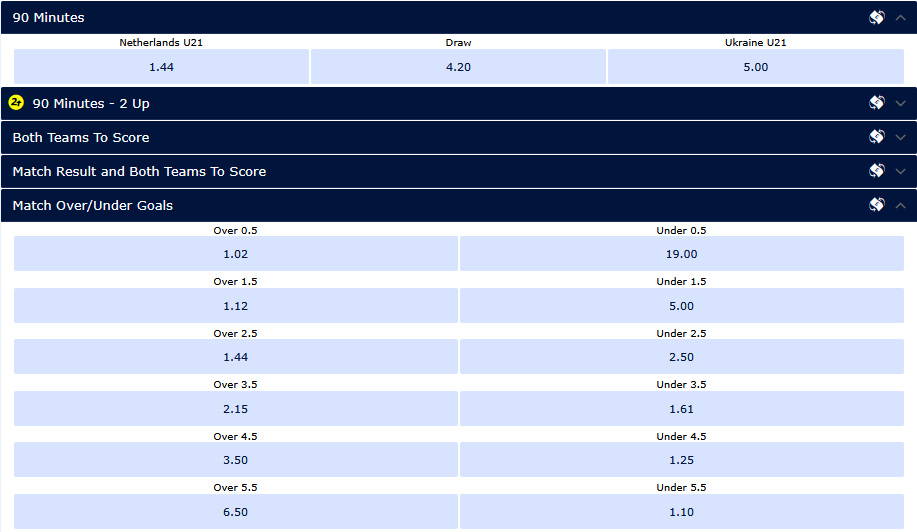This screenshot has height=532, width=917.
Task: Choose Over 2.5 goals at 1.44
Action: tap(236, 357)
